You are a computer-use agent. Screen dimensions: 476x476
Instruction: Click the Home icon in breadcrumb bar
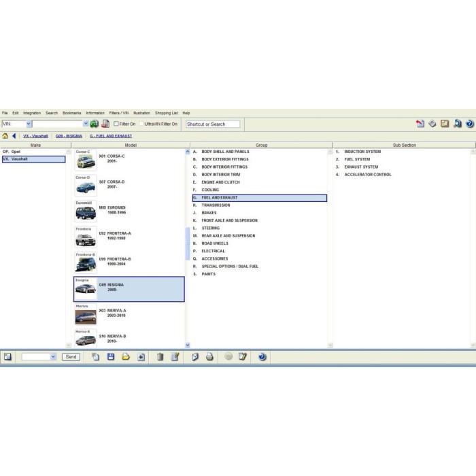[x=5, y=136]
